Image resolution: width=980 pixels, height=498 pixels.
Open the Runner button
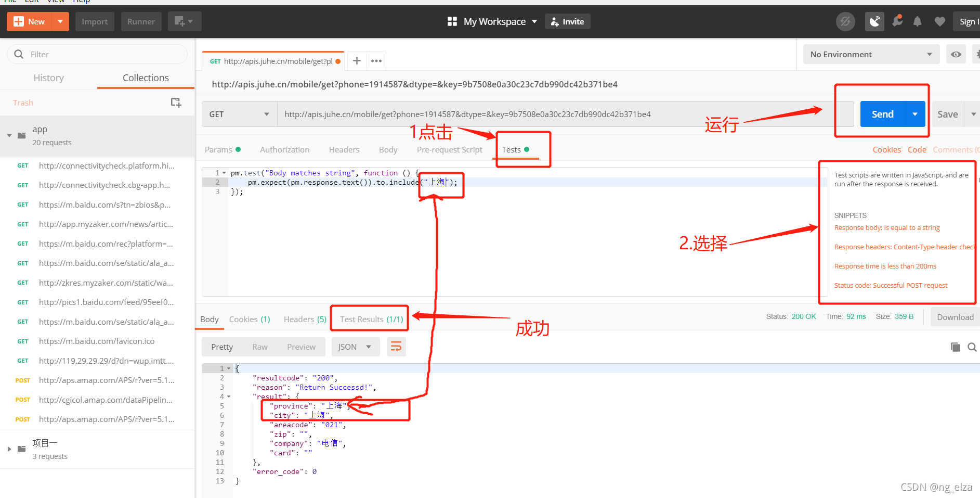[141, 21]
